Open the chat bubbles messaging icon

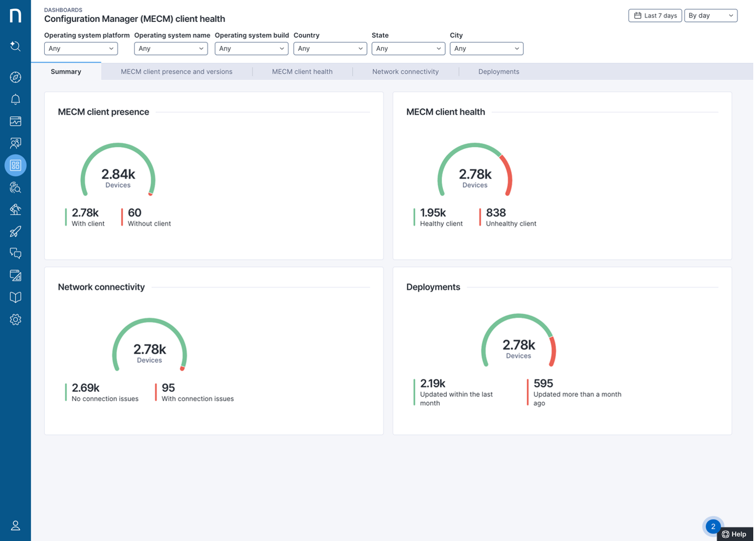(15, 253)
